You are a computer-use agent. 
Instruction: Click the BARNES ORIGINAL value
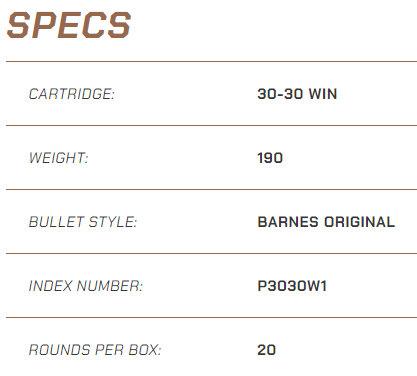coord(326,222)
